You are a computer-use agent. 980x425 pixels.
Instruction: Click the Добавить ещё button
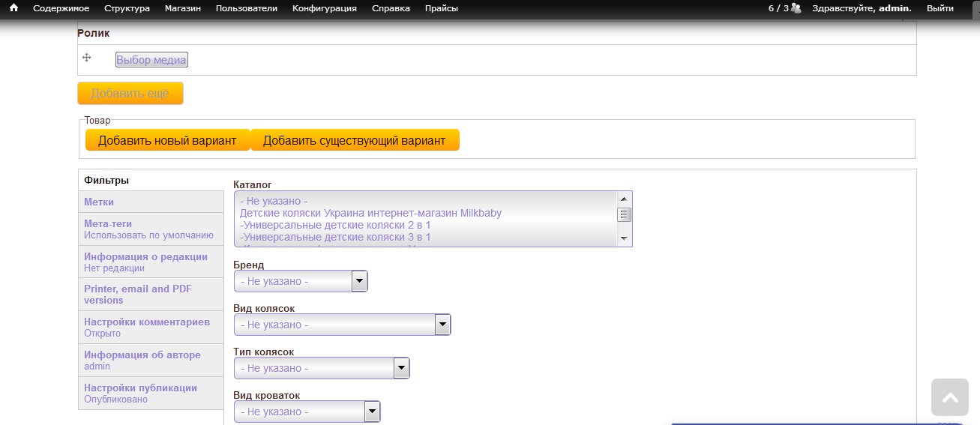130,94
